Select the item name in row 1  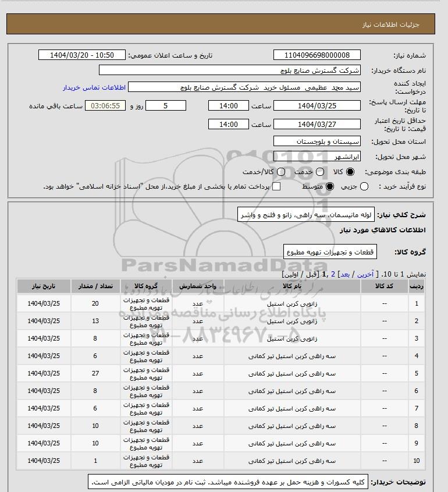292,304
